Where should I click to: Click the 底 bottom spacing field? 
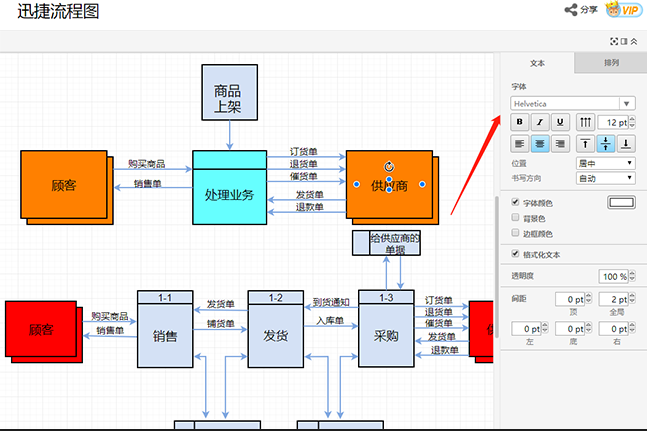click(570, 329)
